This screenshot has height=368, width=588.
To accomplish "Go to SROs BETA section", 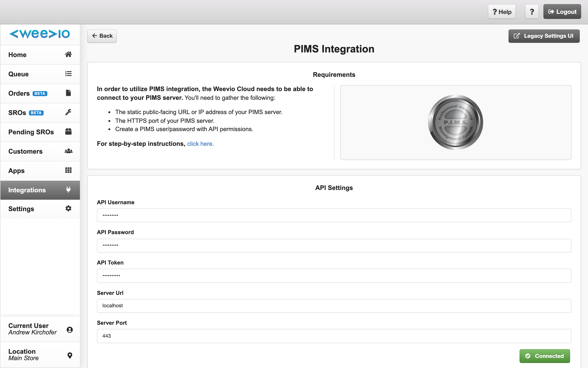I will 40,113.
